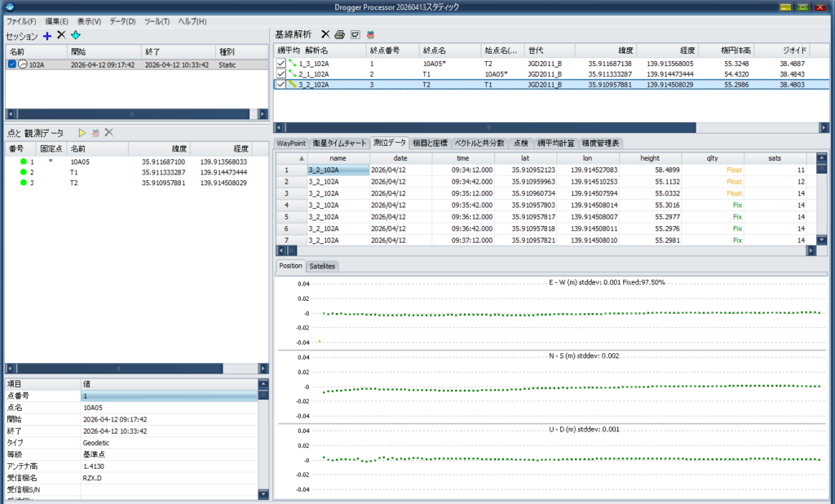Print baseline analysis results

(x=340, y=34)
